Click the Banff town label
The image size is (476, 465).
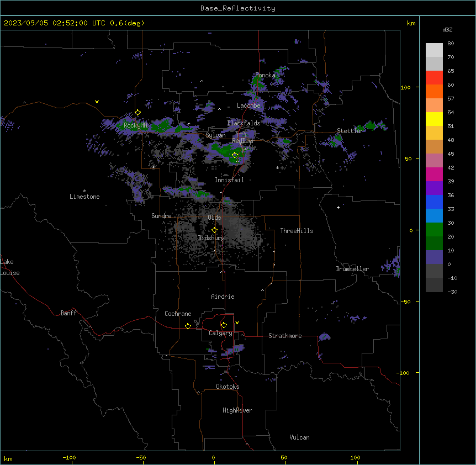coord(68,313)
